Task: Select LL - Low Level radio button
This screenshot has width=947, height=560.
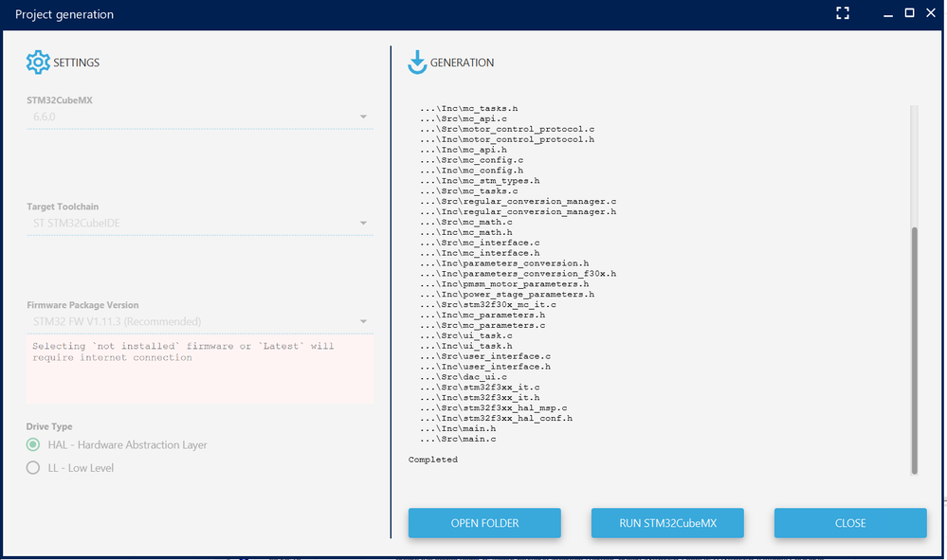Action: coord(33,468)
